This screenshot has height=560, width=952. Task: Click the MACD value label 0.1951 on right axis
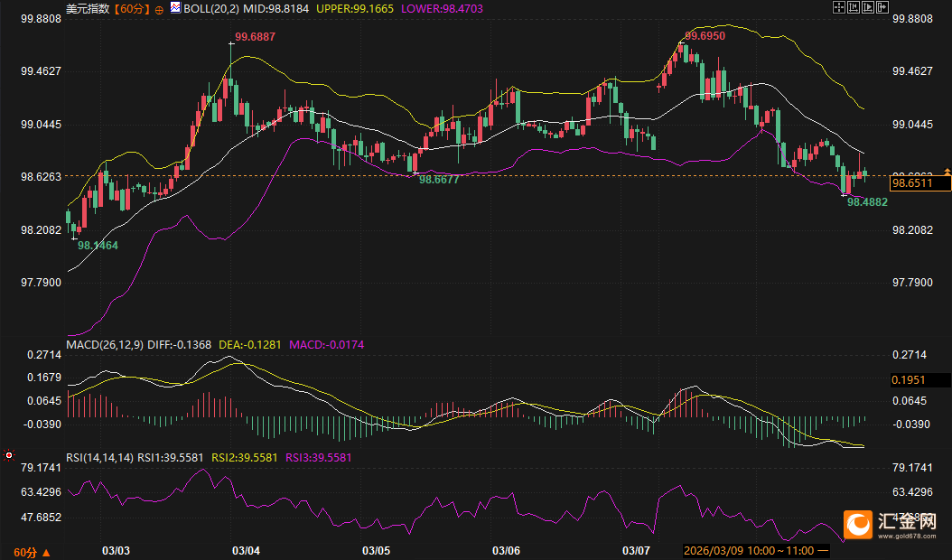(x=919, y=380)
